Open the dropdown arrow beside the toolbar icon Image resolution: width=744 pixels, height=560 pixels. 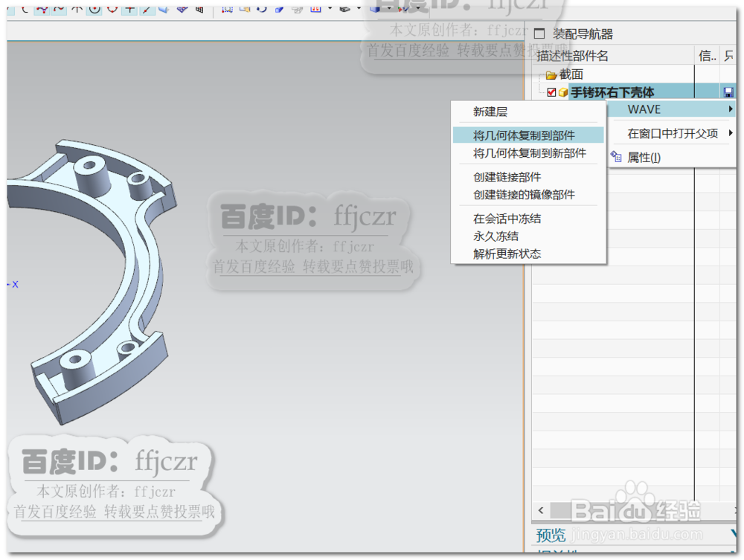[330, 10]
